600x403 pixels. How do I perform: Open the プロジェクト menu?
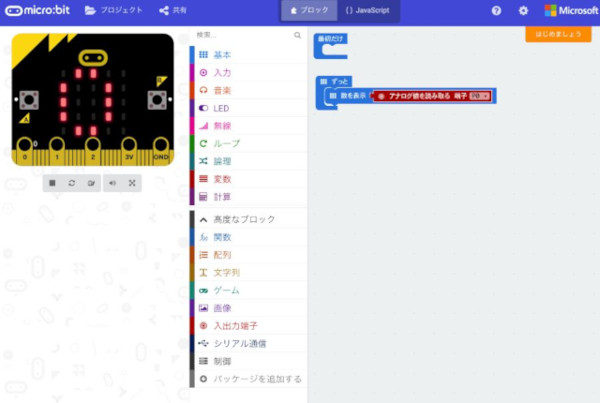click(107, 10)
